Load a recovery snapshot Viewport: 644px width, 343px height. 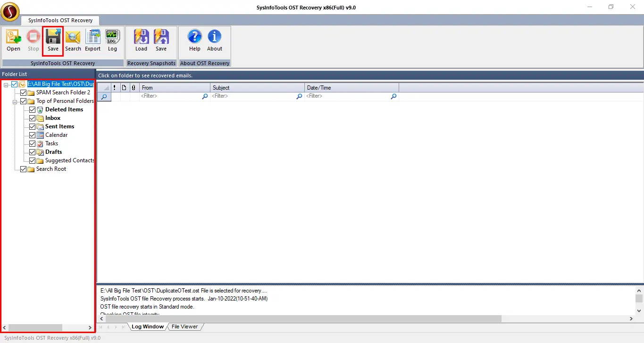point(141,40)
